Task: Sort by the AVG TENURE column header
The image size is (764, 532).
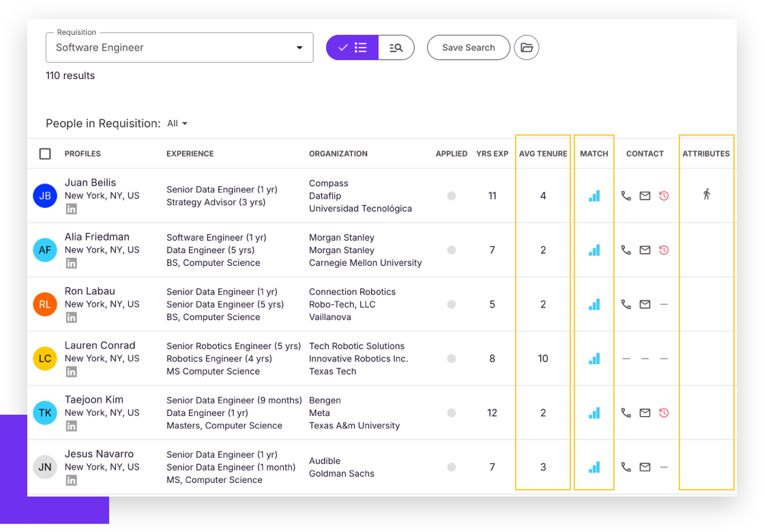Action: (x=543, y=154)
